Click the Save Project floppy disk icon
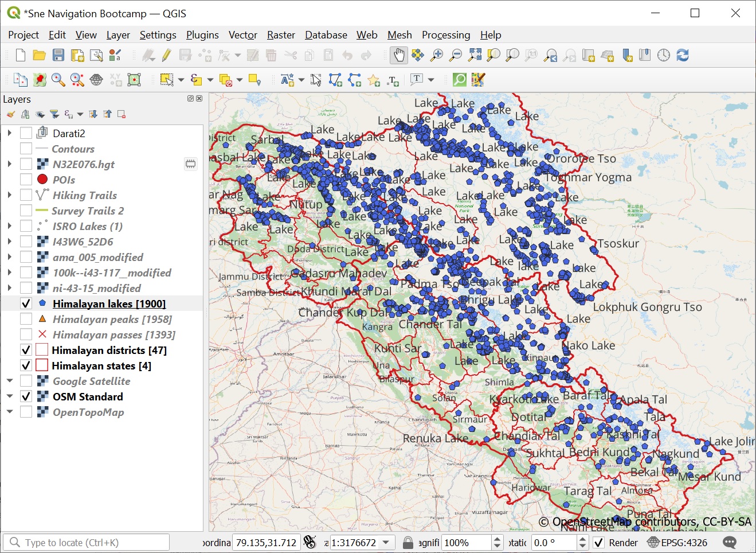 coord(58,55)
